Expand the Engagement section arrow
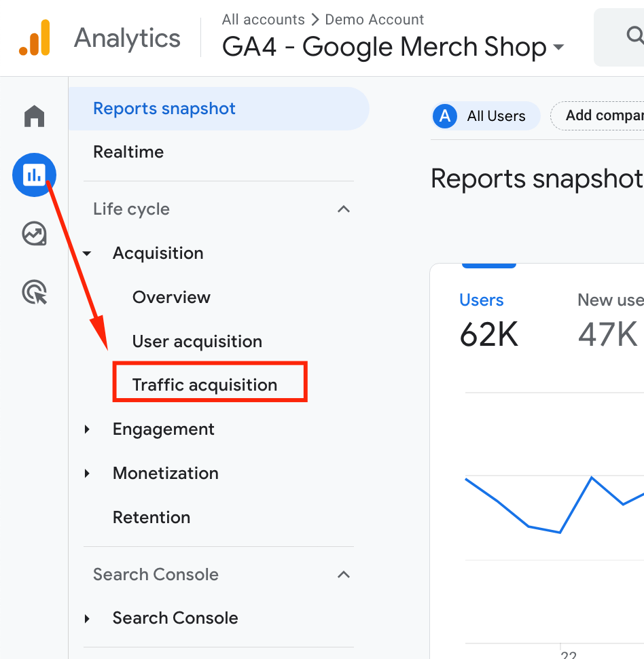 pos(87,429)
